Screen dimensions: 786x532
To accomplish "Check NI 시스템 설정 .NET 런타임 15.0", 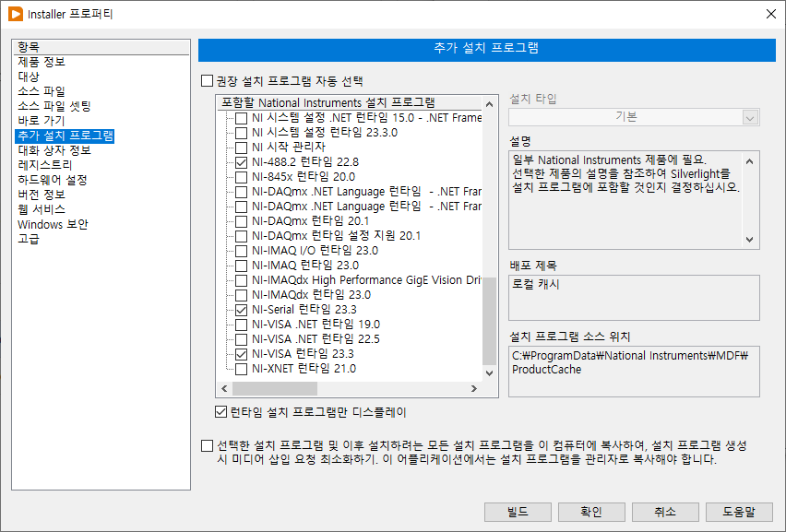I will click(241, 118).
